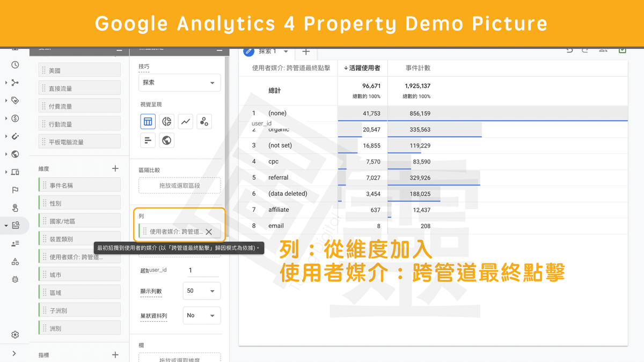Select the donut chart visualization icon
Viewport: 644px width, 362px height.
coord(167,122)
